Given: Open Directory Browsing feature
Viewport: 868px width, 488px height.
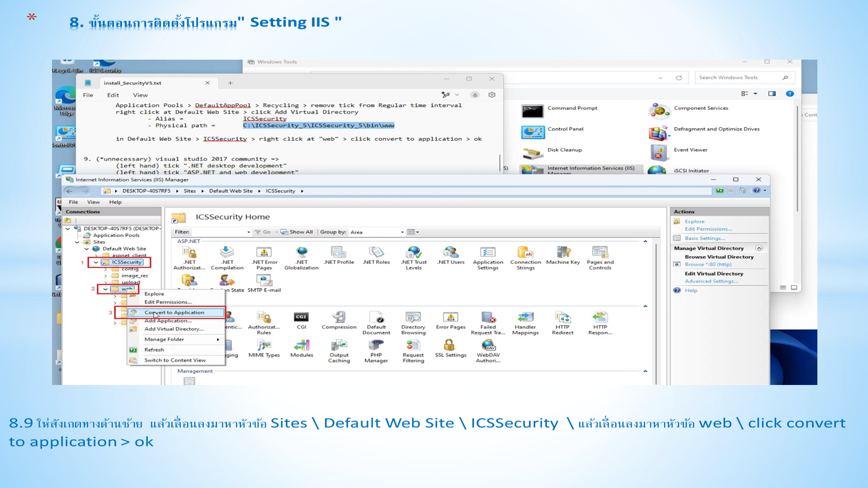Looking at the screenshot, I should coord(413,323).
